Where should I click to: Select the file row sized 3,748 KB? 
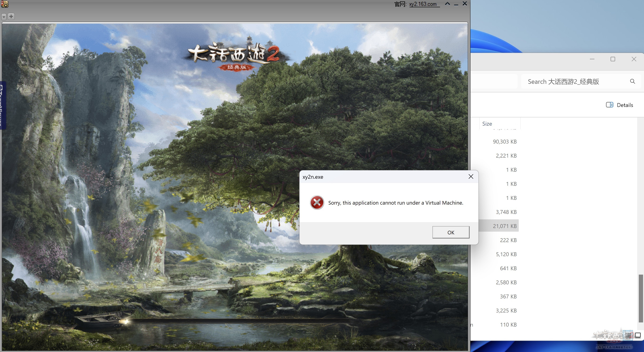[x=498, y=212]
